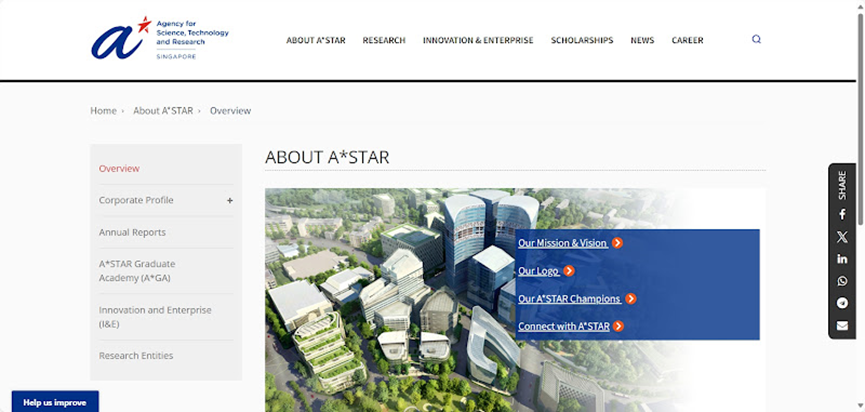Image resolution: width=865 pixels, height=412 pixels.
Task: Open INNOVATION & ENTERPRISE nav menu
Action: coord(478,41)
